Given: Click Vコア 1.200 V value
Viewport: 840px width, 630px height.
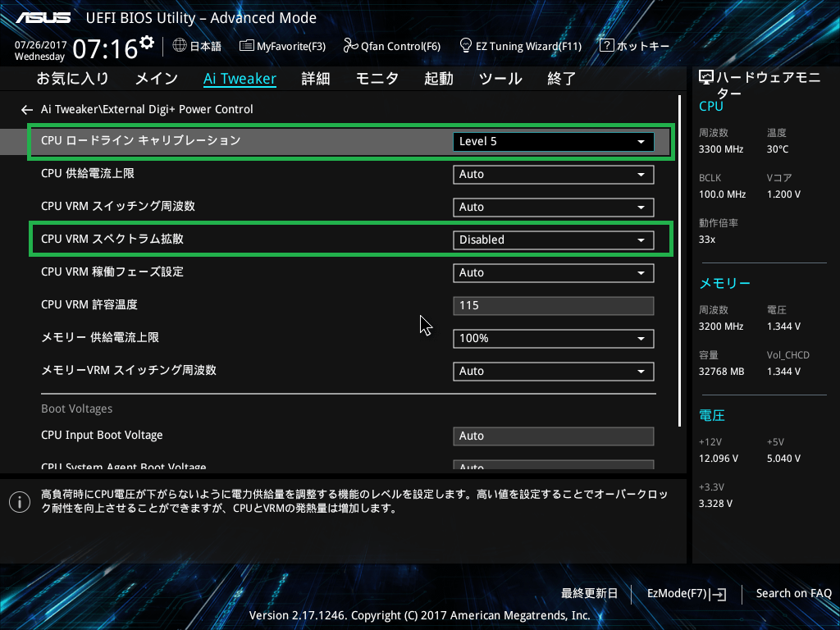Looking at the screenshot, I should point(783,194).
